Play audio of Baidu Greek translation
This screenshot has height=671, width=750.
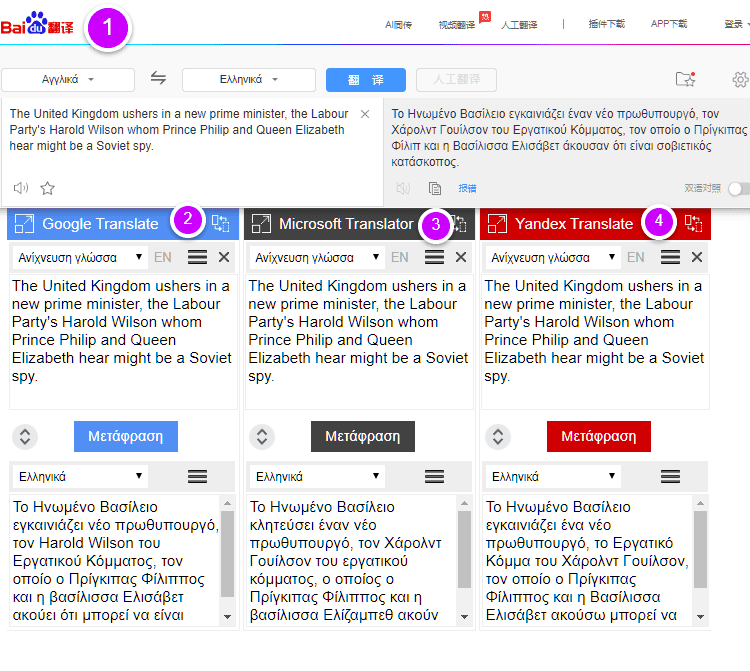pyautogui.click(x=403, y=188)
